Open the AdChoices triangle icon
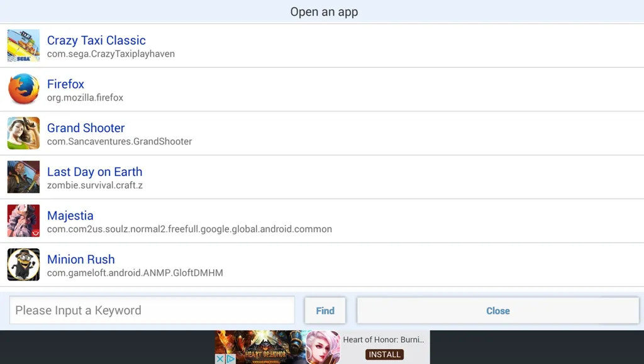The width and height of the screenshot is (644, 364). [230, 359]
